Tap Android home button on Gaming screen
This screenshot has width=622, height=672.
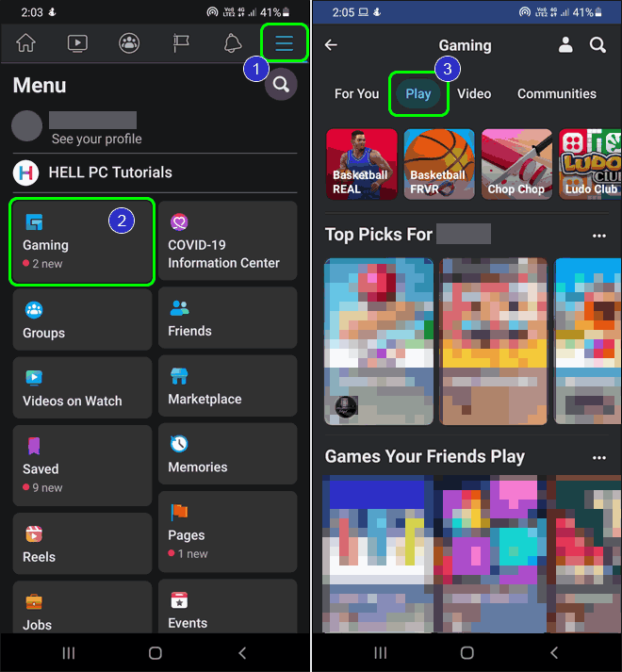466,653
